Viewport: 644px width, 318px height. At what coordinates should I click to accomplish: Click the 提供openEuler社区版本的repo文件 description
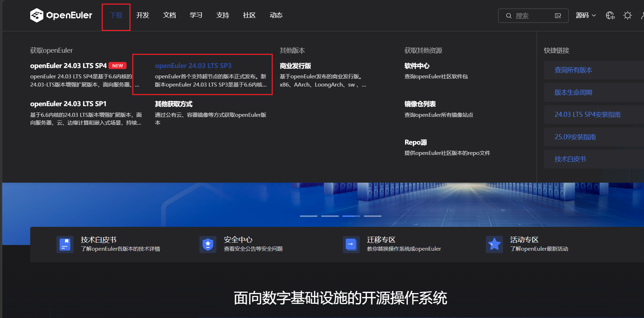pos(447,153)
